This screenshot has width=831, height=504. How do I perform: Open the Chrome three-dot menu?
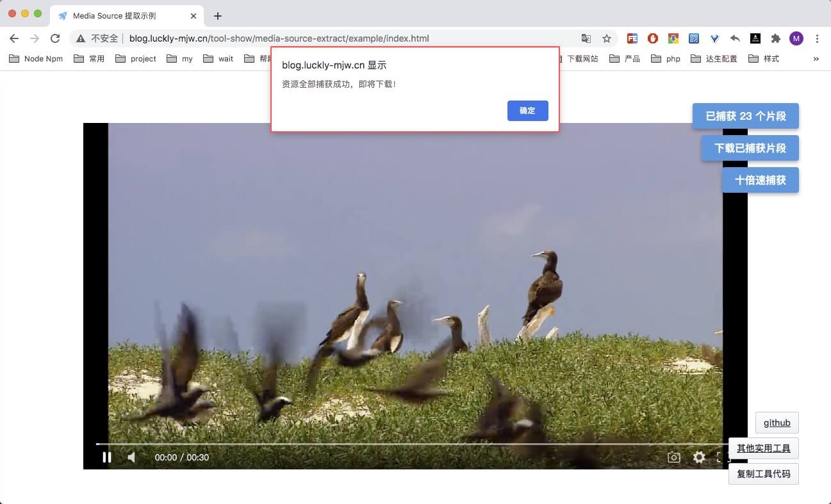coord(818,38)
